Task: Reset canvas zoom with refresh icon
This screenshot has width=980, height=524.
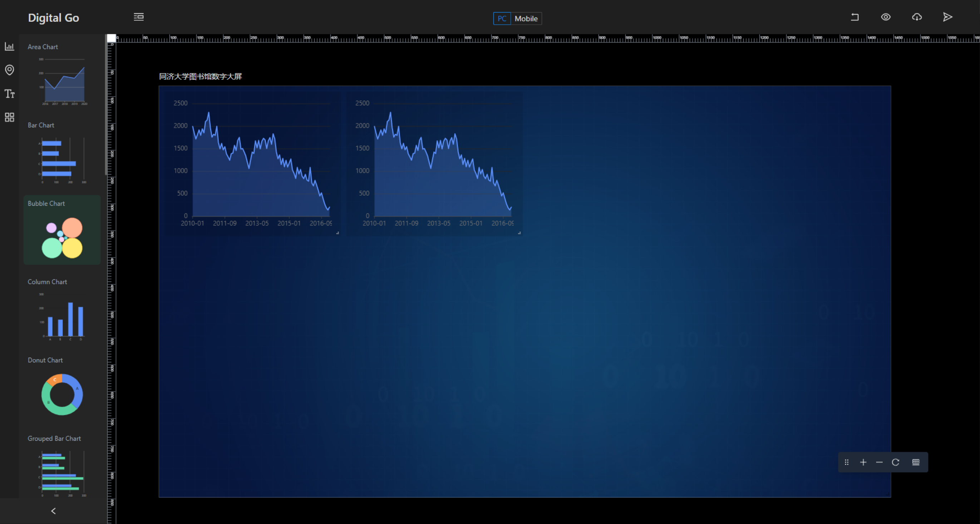Action: tap(896, 462)
